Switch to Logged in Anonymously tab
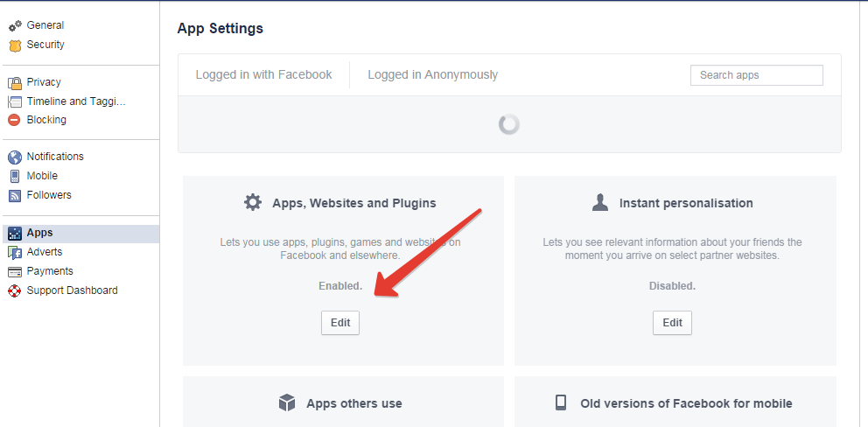This screenshot has width=868, height=427. pos(432,75)
